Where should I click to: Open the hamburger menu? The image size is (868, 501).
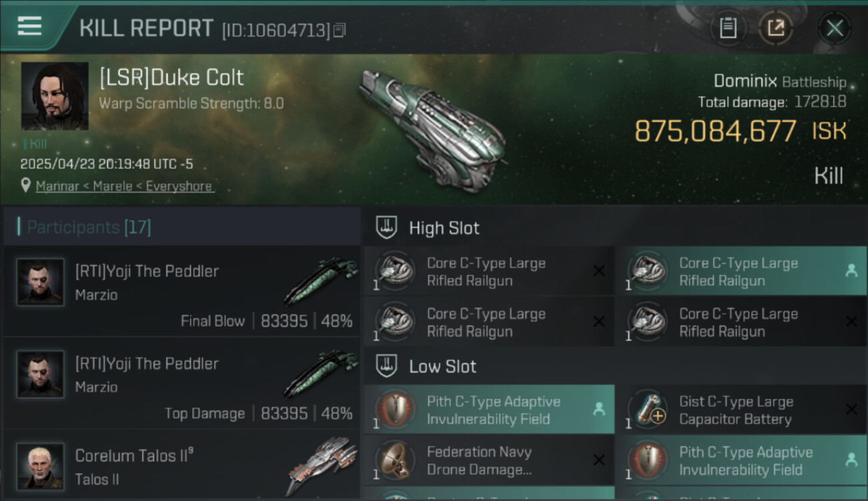[x=29, y=27]
